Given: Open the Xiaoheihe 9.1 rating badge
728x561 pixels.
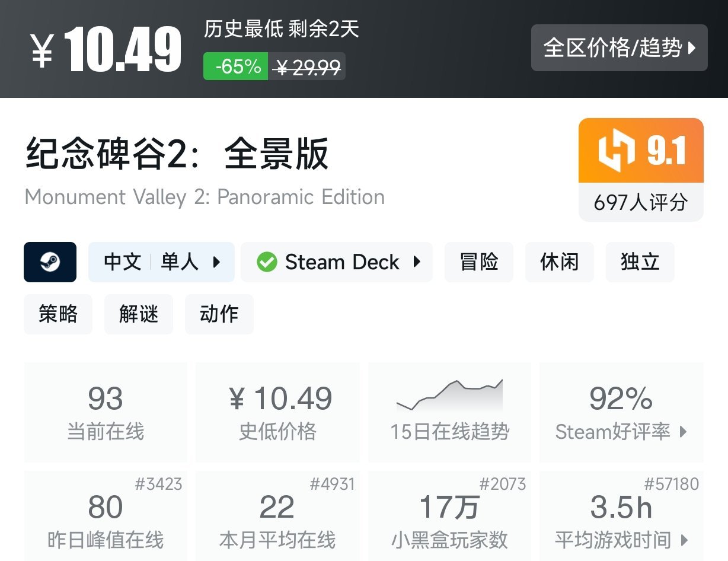Looking at the screenshot, I should [x=640, y=151].
